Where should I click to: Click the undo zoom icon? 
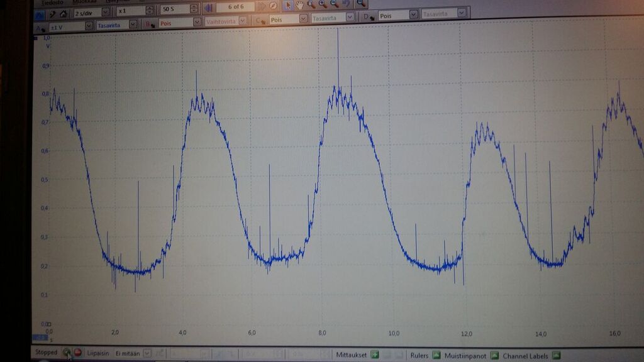tap(346, 4)
